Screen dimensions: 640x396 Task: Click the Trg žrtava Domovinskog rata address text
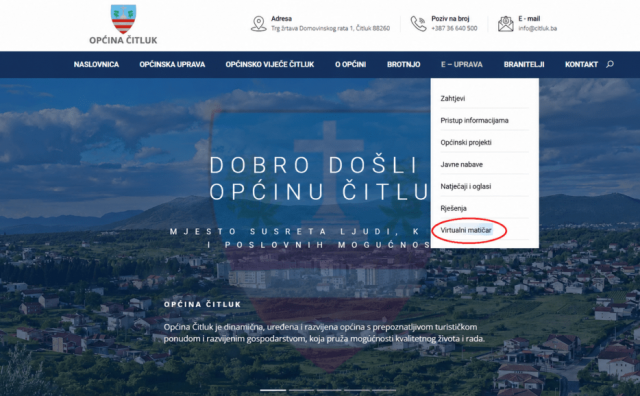[331, 29]
